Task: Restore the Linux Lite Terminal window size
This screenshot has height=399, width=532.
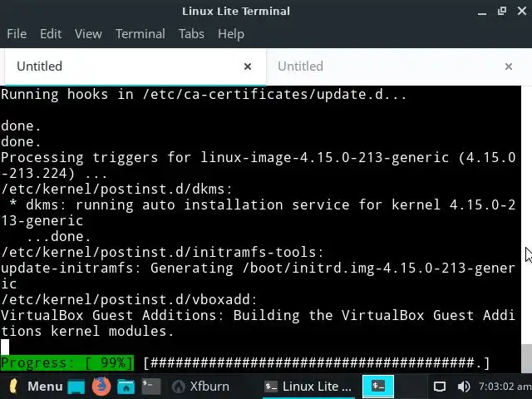Action: coord(502,11)
